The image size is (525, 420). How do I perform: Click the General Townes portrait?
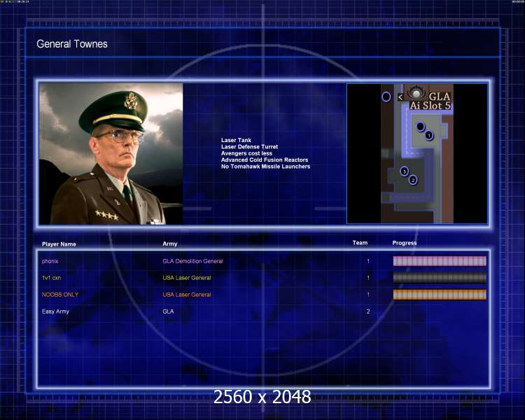point(111,154)
